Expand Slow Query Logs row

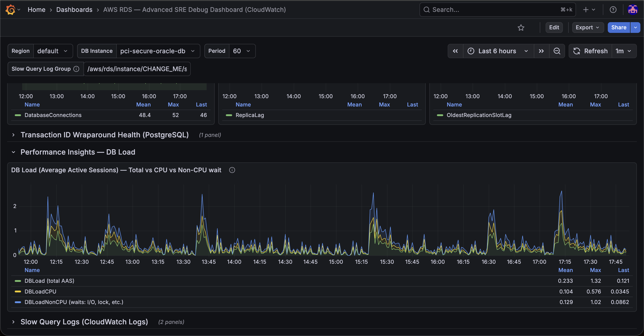click(x=84, y=322)
